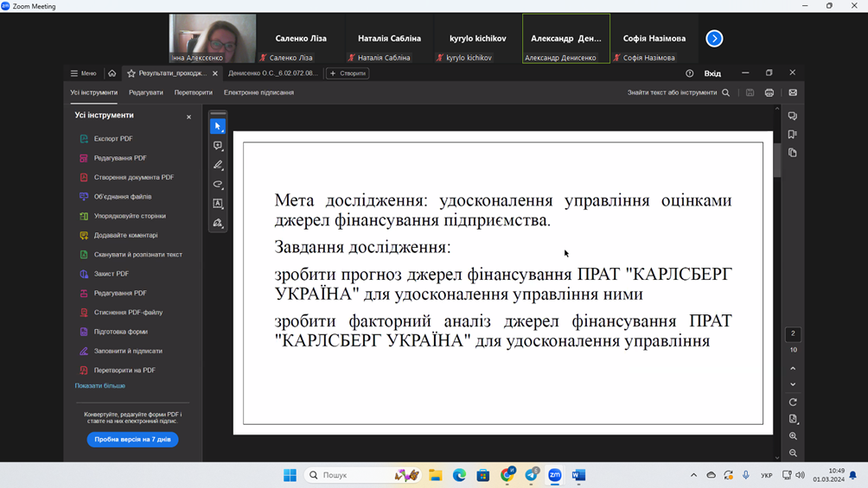
Task: Click the taskbar Пошук search box
Action: pyautogui.click(x=363, y=475)
